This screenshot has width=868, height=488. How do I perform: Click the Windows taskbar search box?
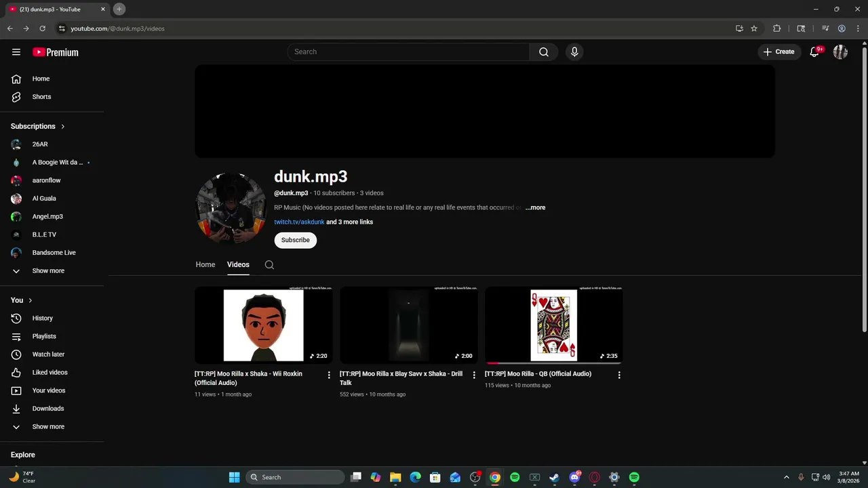[294, 477]
